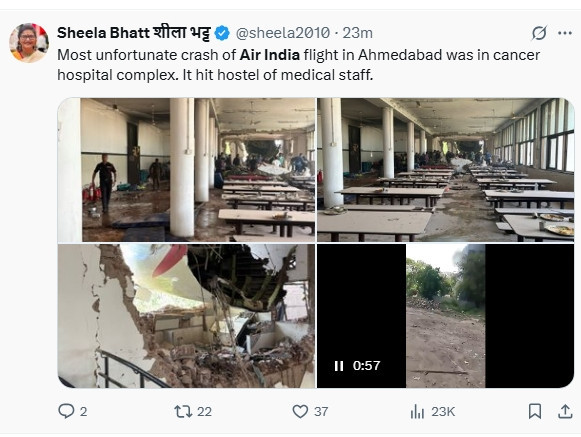Open the share upload icon
The image size is (581, 437).
tap(565, 411)
